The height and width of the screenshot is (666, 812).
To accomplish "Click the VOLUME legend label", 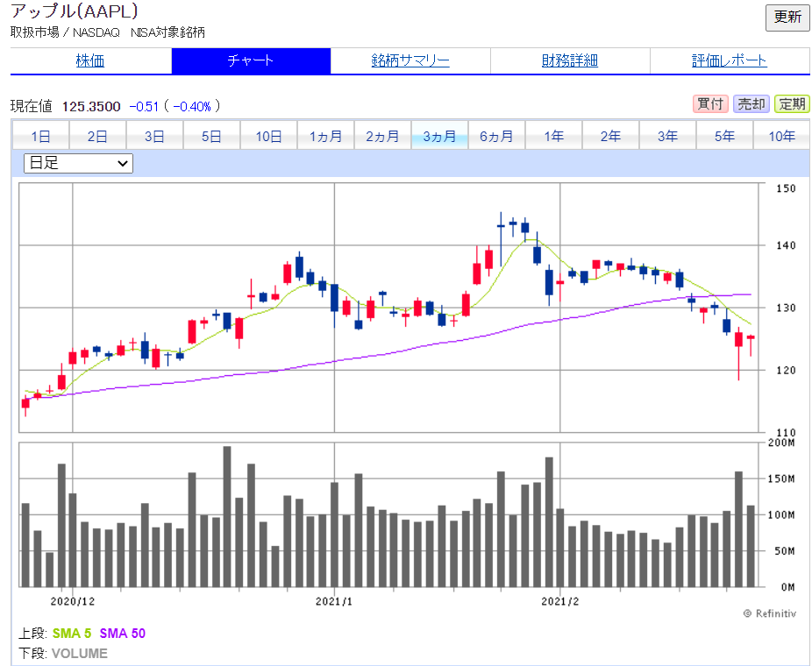I will pyautogui.click(x=79, y=654).
